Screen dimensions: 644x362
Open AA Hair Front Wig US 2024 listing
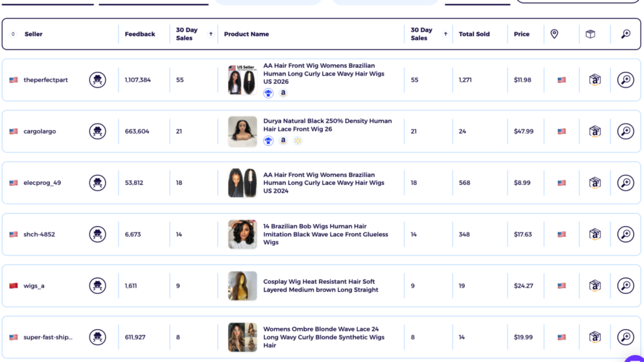click(324, 183)
